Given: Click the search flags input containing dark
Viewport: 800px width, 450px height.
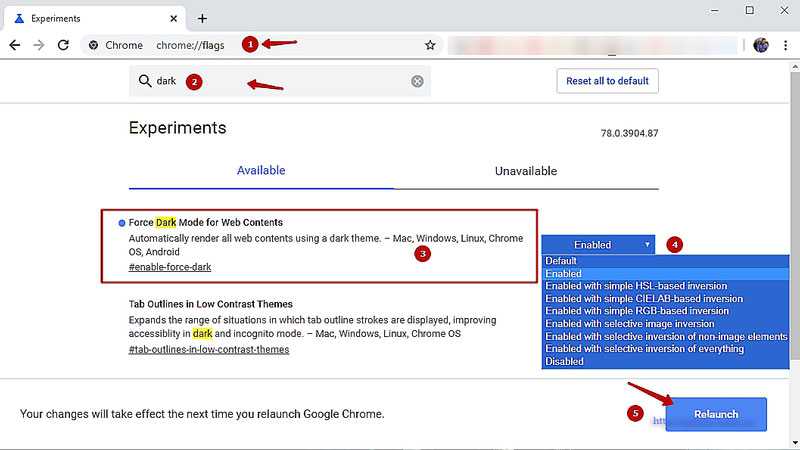Looking at the screenshot, I should click(x=280, y=81).
